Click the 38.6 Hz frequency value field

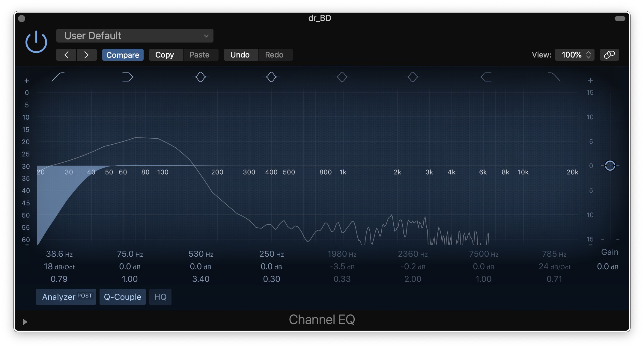59,254
